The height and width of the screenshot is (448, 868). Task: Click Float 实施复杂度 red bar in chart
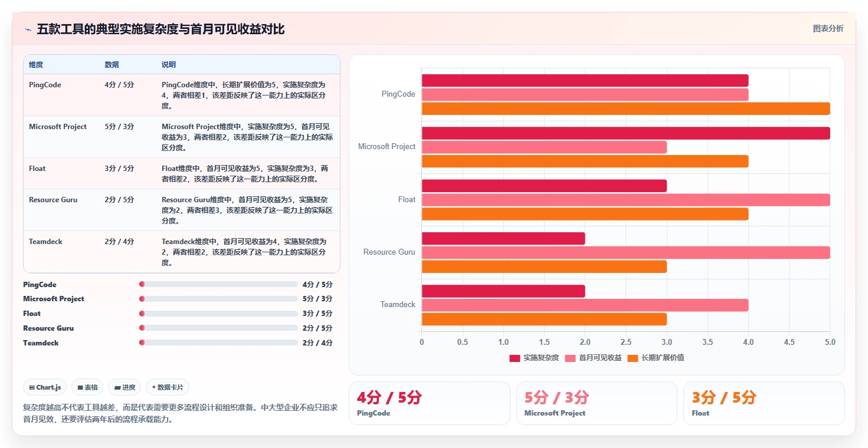[x=544, y=186]
